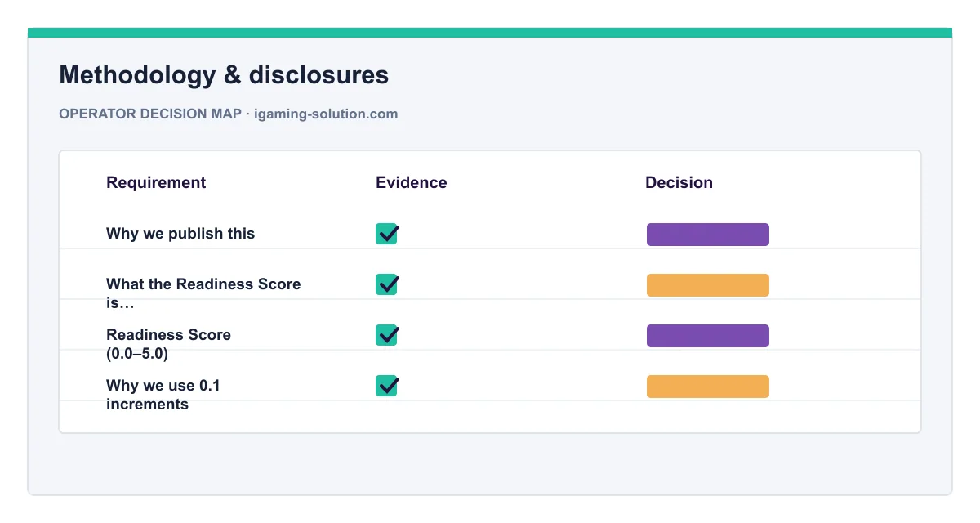Image resolution: width=980 pixels, height=523 pixels.
Task: Click the OPERATOR DECISION MAP igaming-solution.com subtitle
Action: (x=229, y=114)
